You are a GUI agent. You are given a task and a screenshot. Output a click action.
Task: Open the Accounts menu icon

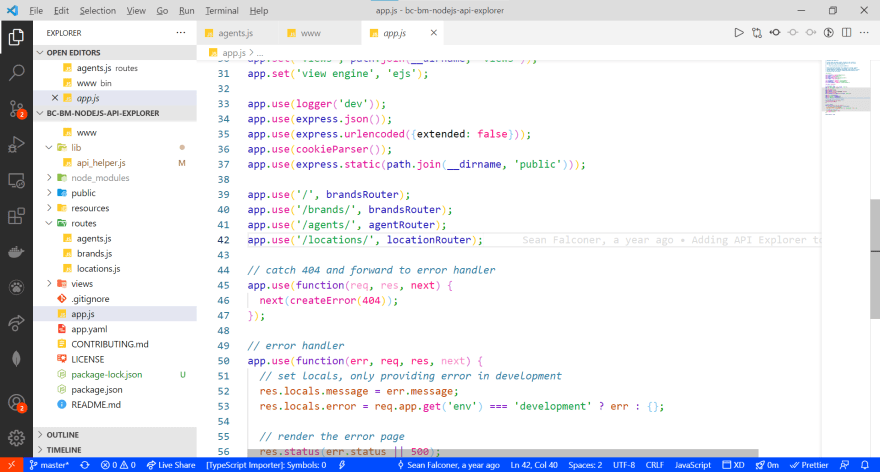coord(16,402)
